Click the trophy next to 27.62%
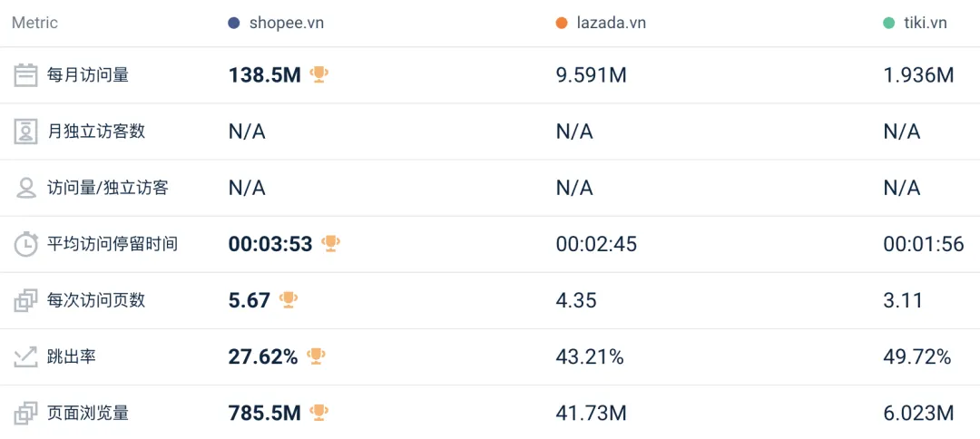Screen dimensions: 980x439 pos(316,356)
